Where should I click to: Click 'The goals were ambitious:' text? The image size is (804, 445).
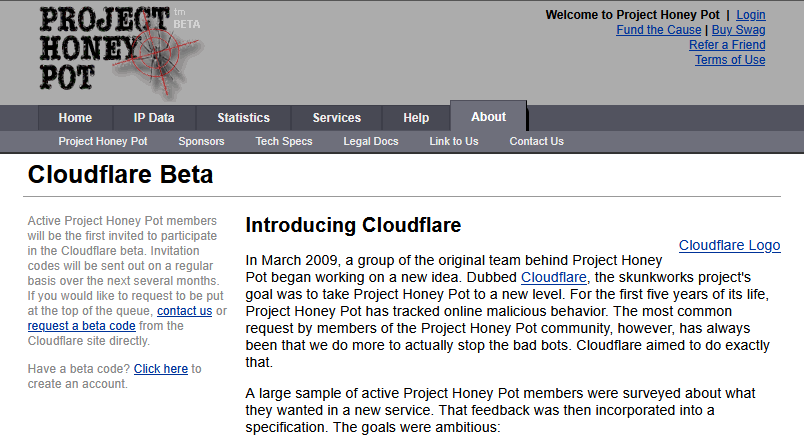pyautogui.click(x=416, y=428)
